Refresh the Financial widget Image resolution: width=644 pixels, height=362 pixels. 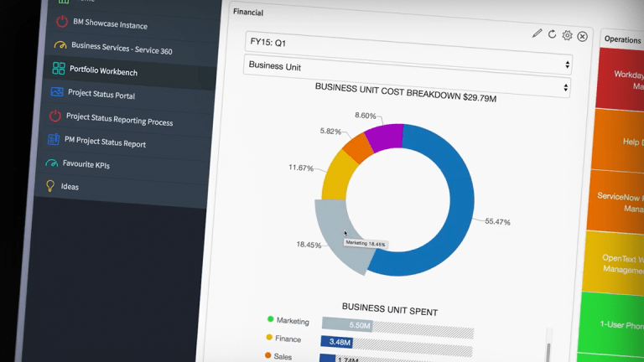pyautogui.click(x=552, y=34)
